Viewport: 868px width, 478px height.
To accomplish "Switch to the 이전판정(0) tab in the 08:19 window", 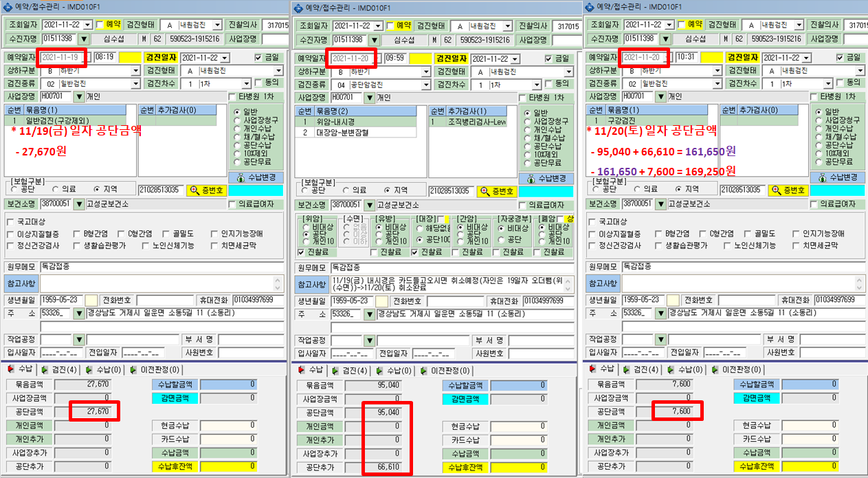I will [x=155, y=369].
